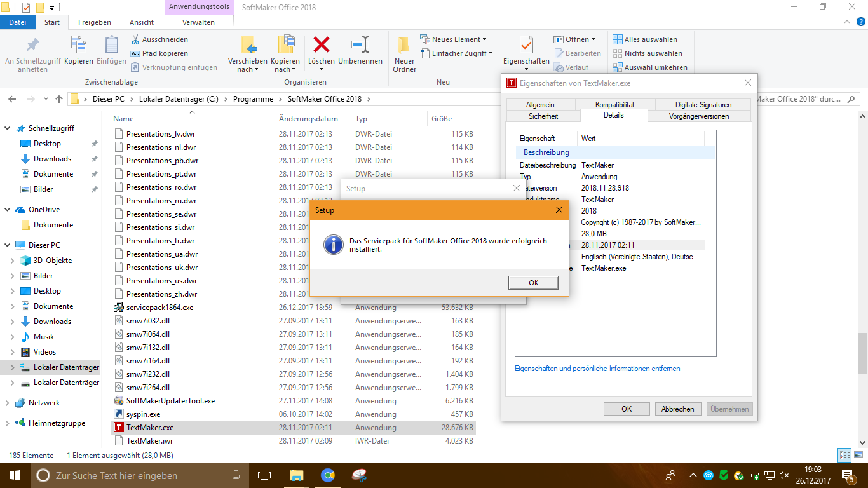This screenshot has width=868, height=488.
Task: Open the Datei menu tab
Action: pos(18,22)
